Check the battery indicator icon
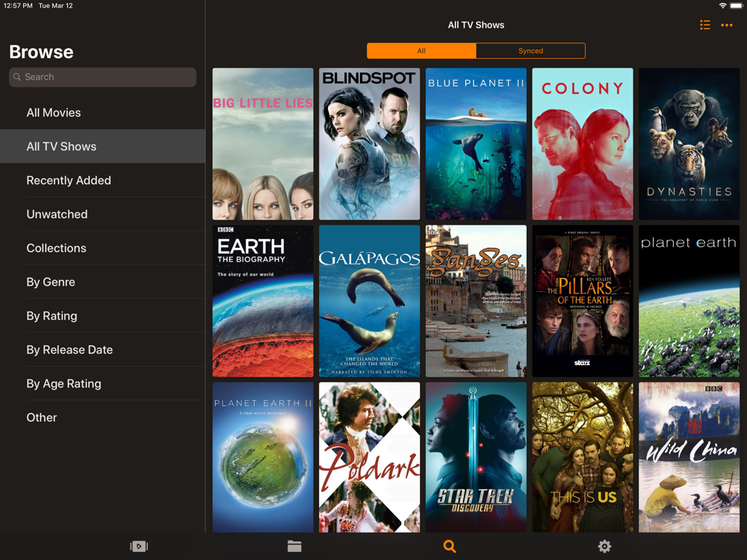Viewport: 747px width, 560px height. point(736,6)
